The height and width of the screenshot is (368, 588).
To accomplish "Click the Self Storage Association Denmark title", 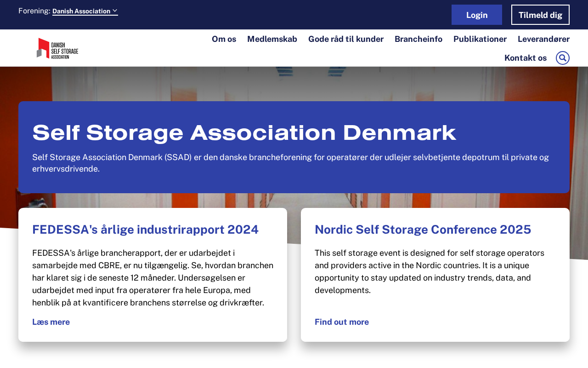I will pyautogui.click(x=244, y=132).
